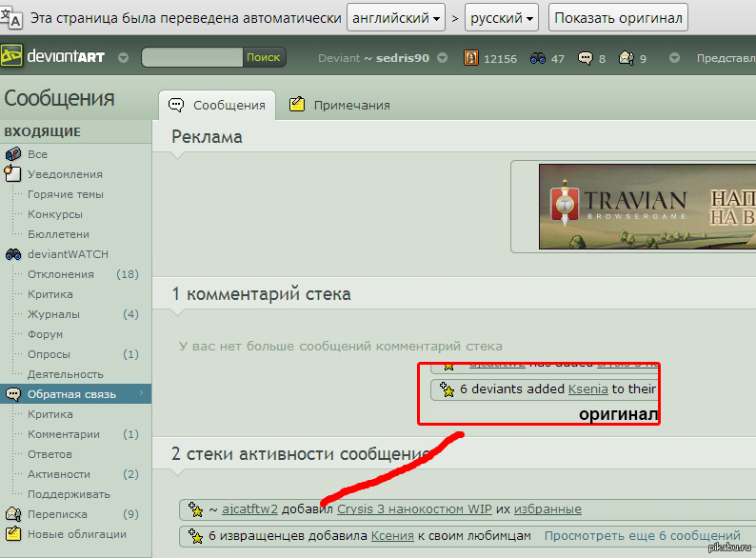The width and height of the screenshot is (756, 558).
Task: Expand the arrow on Обратная связь row
Action: click(141, 393)
